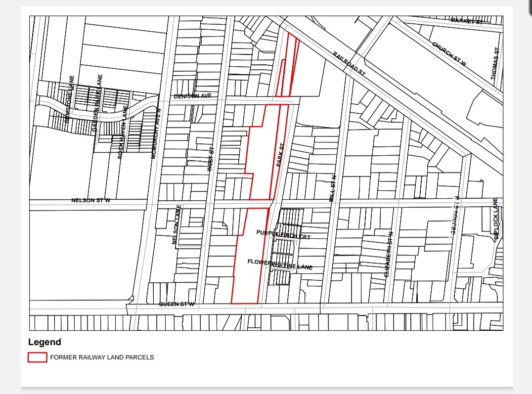Click the 'CHURCH ST W' street label

449,54
